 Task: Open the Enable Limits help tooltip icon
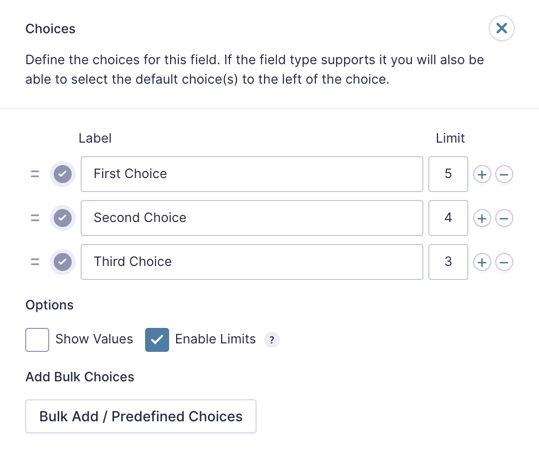tap(272, 340)
